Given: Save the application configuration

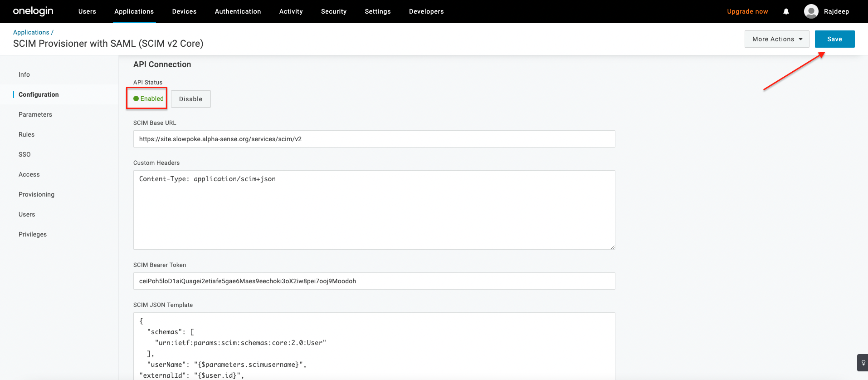Looking at the screenshot, I should click(834, 39).
